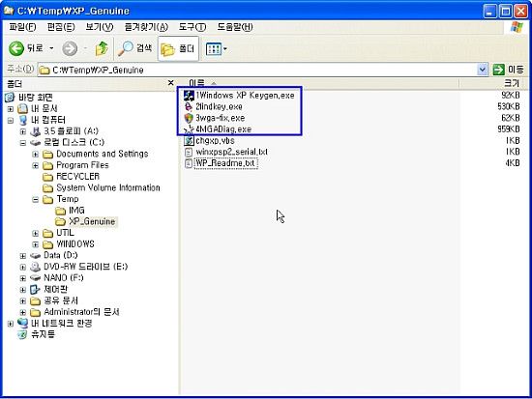This screenshot has height=399, width=532.
Task: Select My Network Places (내 네트워크 환경) icon
Action: 22,324
